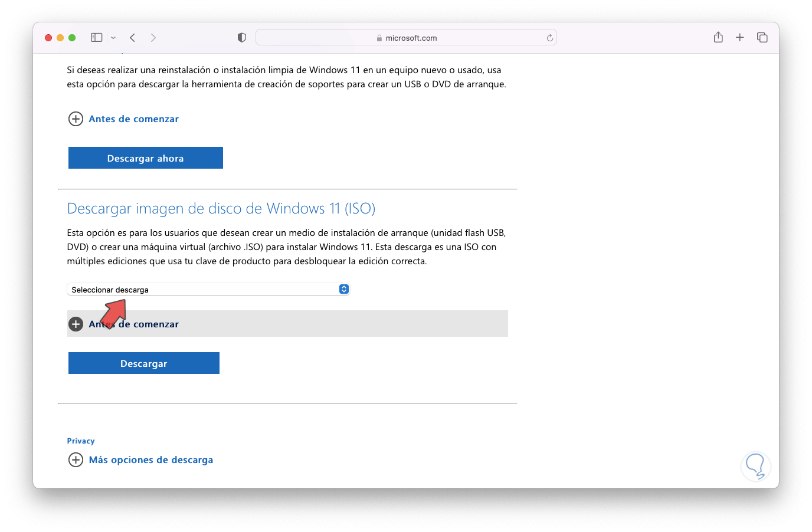Click the 'Descargar ahora' button
Screen dimensions: 812x532
146,158
